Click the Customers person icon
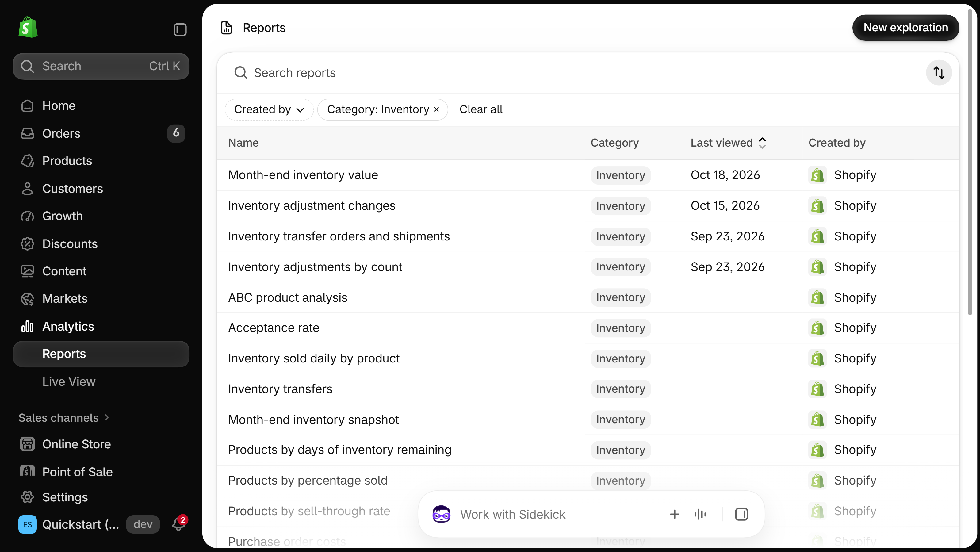The height and width of the screenshot is (552, 980). [27, 189]
